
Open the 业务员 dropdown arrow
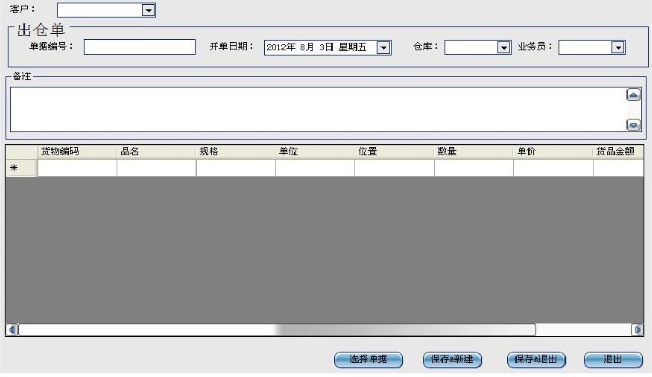point(618,48)
